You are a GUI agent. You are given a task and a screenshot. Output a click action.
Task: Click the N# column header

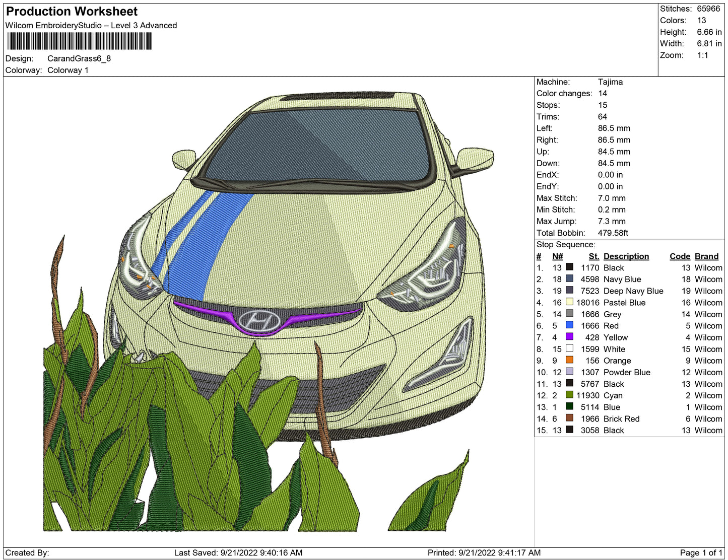click(557, 256)
